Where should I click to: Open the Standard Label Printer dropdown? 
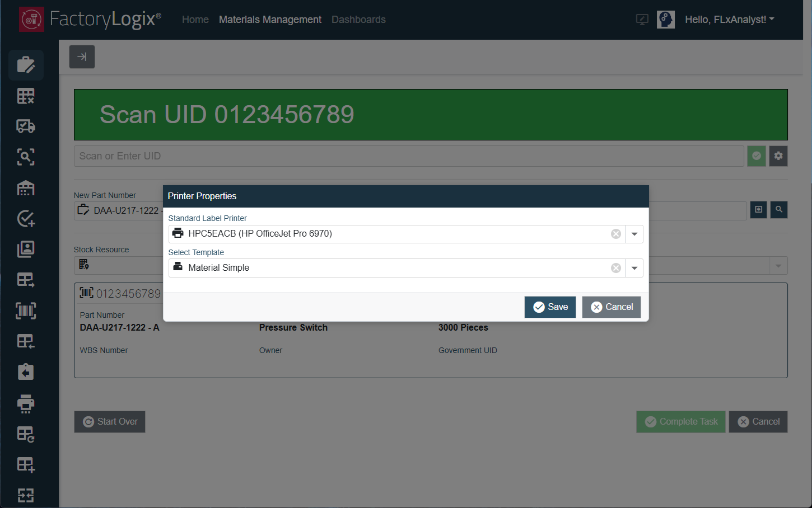pos(634,234)
